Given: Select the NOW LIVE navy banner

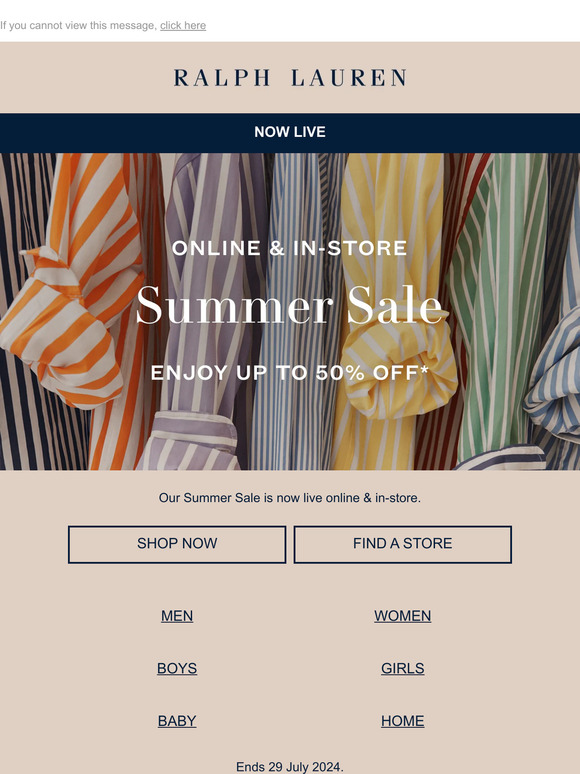Looking at the screenshot, I should [290, 132].
